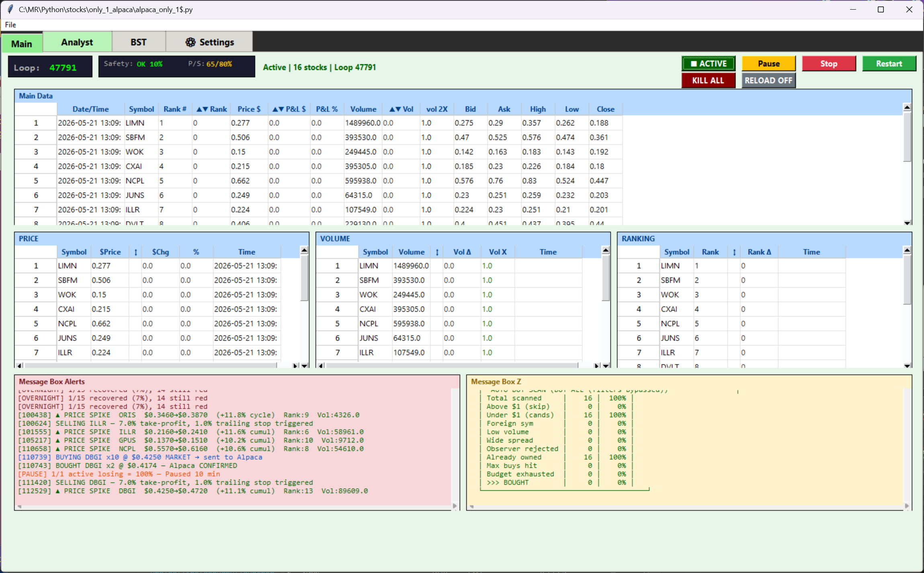
Task: Click the 'Already owned' row in Message Box Z
Action: tap(556, 457)
